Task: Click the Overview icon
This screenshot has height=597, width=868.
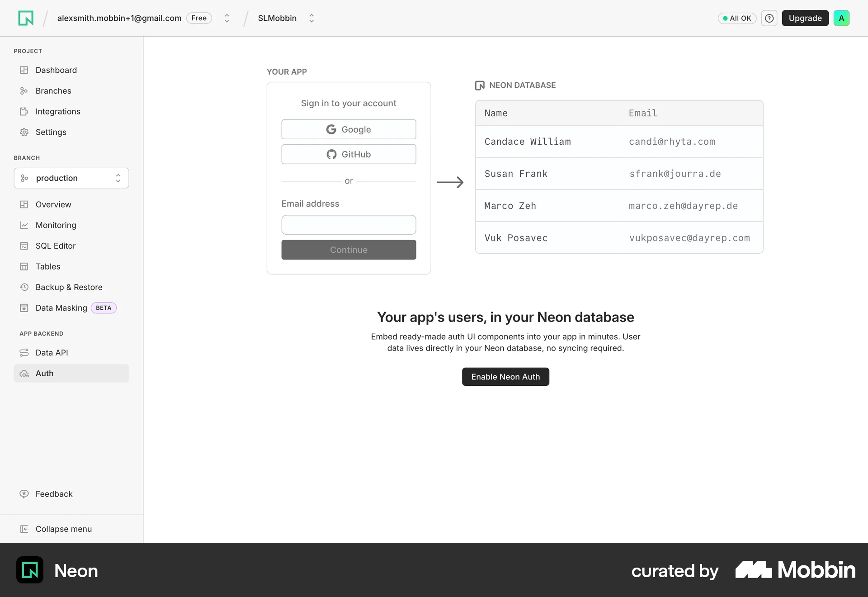Action: pos(24,204)
